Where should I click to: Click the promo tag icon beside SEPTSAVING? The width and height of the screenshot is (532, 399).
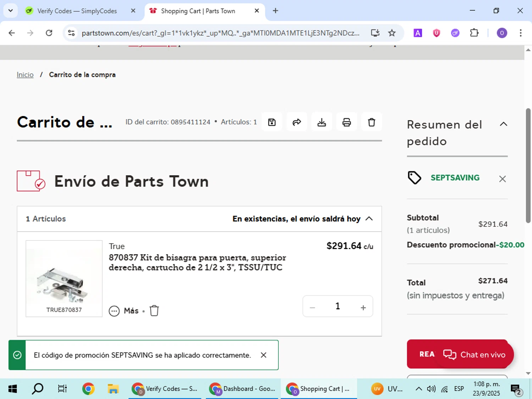click(414, 178)
